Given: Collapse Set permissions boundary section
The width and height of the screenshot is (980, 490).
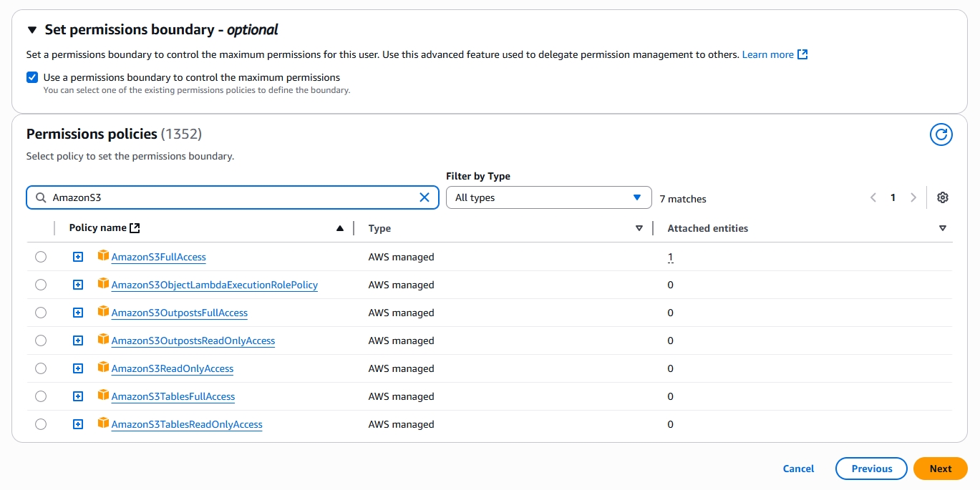Looking at the screenshot, I should [31, 30].
